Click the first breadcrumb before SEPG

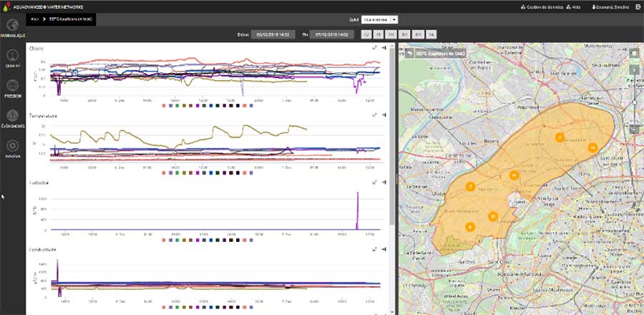[34, 19]
